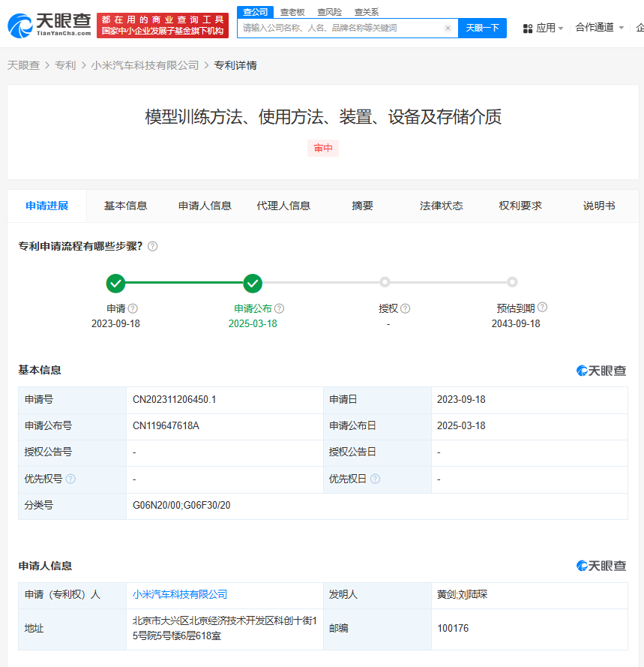Clear search box with X icon

coord(448,29)
